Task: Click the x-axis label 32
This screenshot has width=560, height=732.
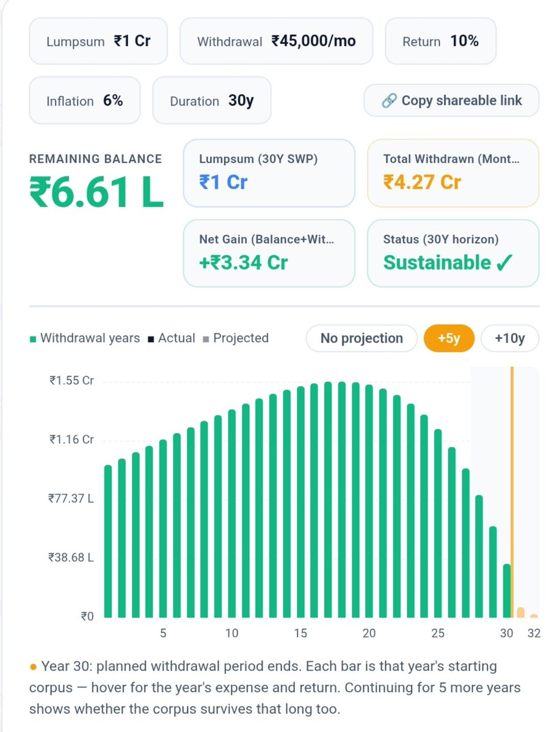Action: pyautogui.click(x=534, y=633)
